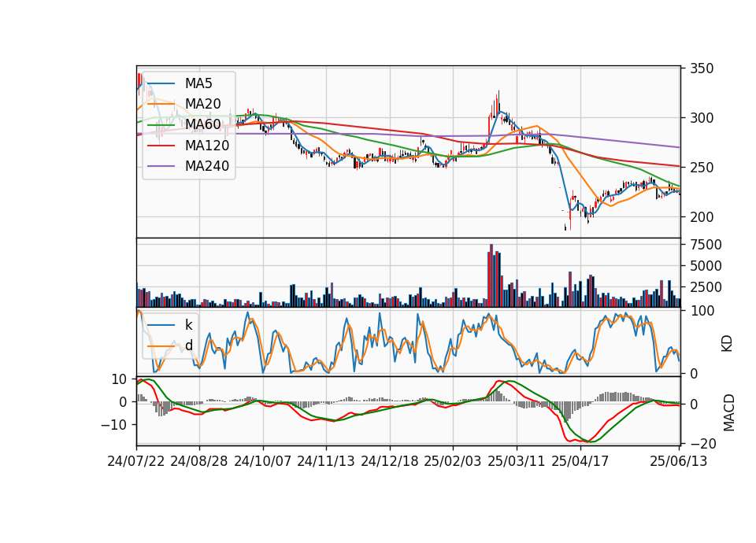
Task: Click the 5000 volume axis label
Action: 706,266
